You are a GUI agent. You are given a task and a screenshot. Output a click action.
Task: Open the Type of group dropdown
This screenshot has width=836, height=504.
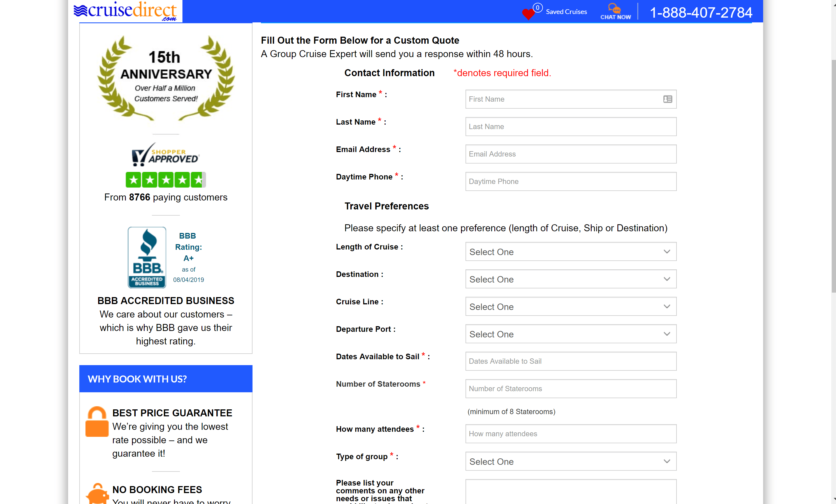571,461
